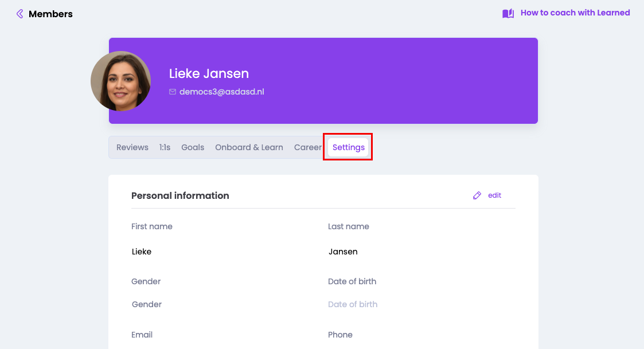Screen dimensions: 644x349
Task: Open How to coach with Learned link
Action: [x=575, y=13]
